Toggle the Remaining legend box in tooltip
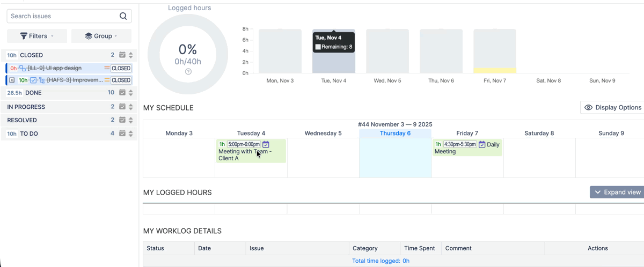Viewport: 644px width, 267px height. (318, 47)
